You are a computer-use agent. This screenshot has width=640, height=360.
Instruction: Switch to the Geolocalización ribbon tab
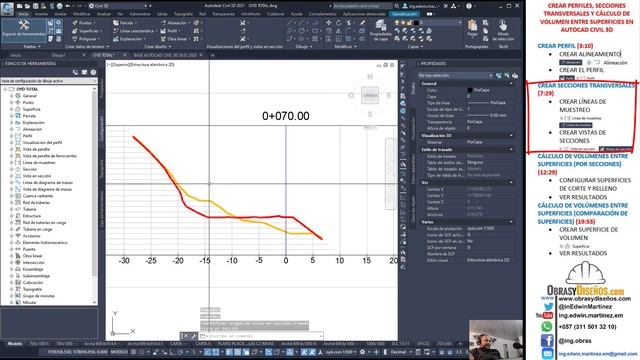tap(403, 14)
